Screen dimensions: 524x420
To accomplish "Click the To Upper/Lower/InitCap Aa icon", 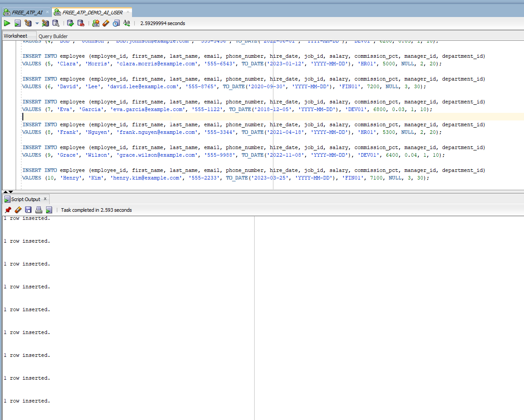I will tap(127, 23).
